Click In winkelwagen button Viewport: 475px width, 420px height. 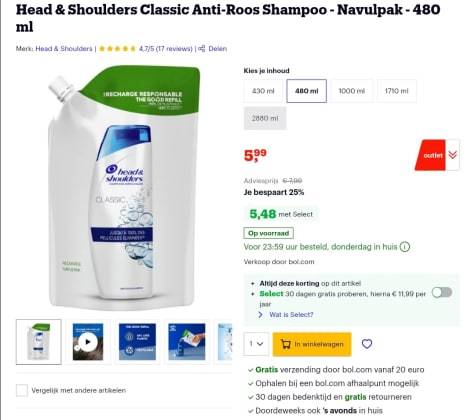pyautogui.click(x=312, y=344)
